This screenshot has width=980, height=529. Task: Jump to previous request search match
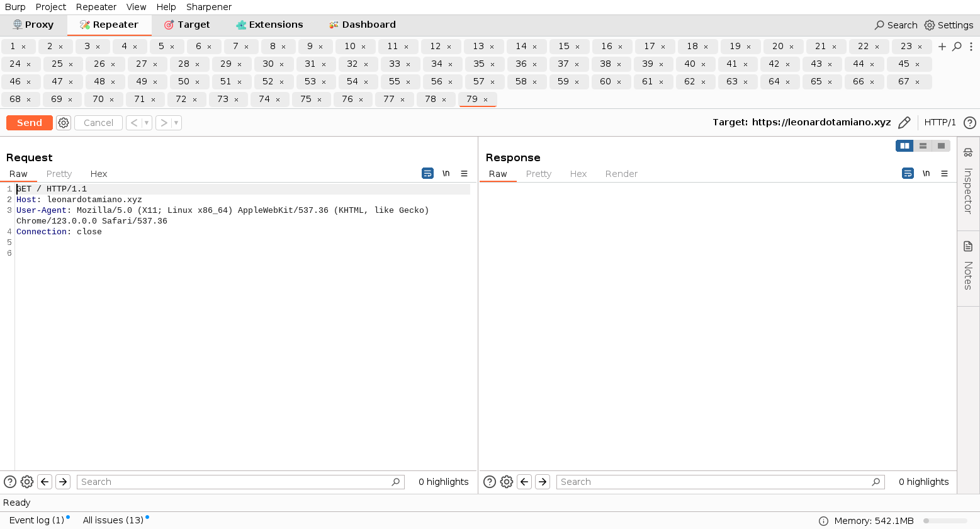tap(45, 482)
